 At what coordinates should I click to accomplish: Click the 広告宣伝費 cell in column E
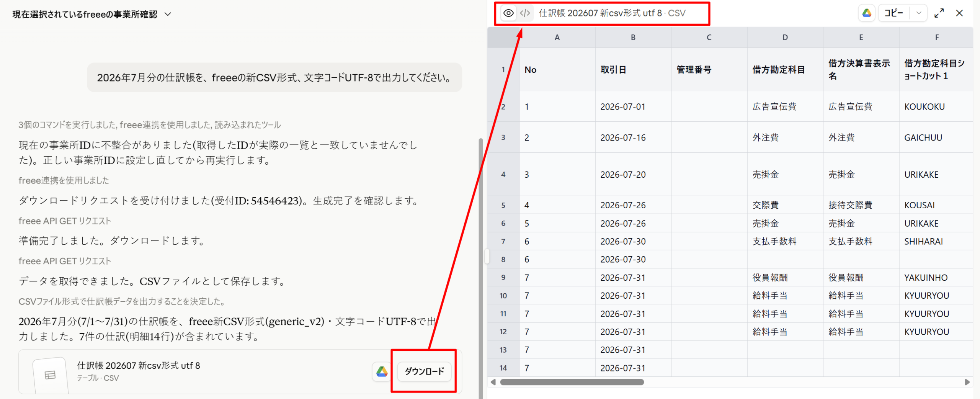tap(861, 107)
